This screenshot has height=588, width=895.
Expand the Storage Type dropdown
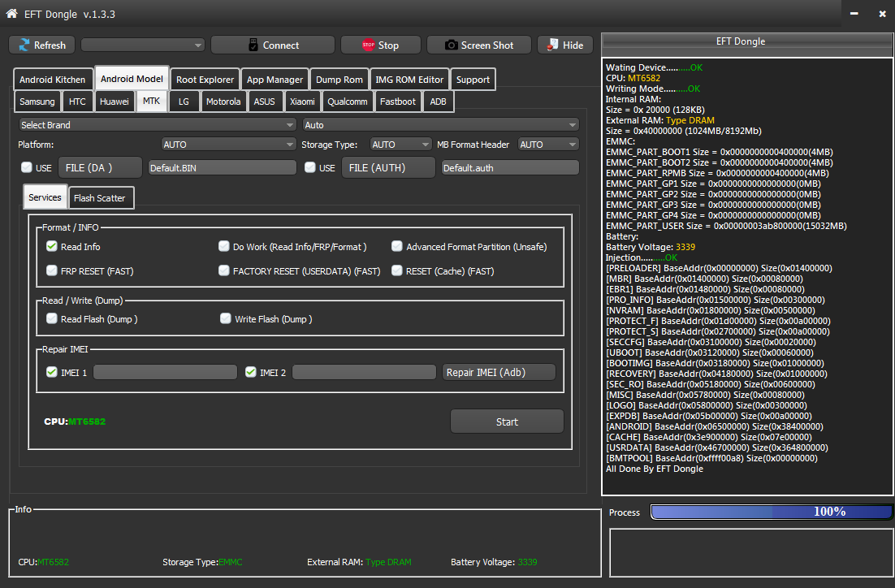point(400,145)
